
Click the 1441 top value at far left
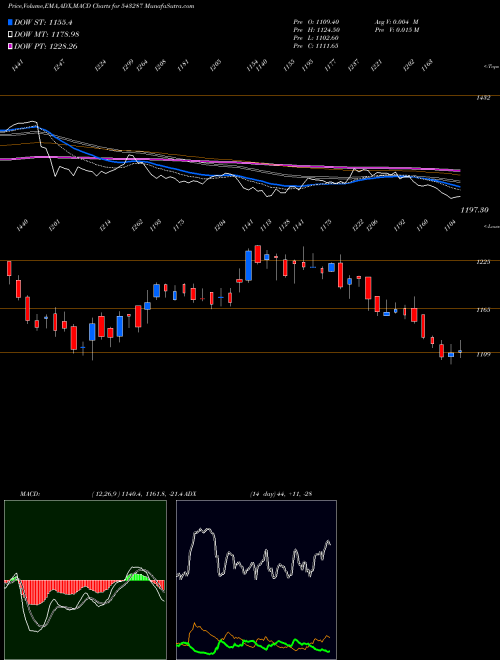[17, 66]
